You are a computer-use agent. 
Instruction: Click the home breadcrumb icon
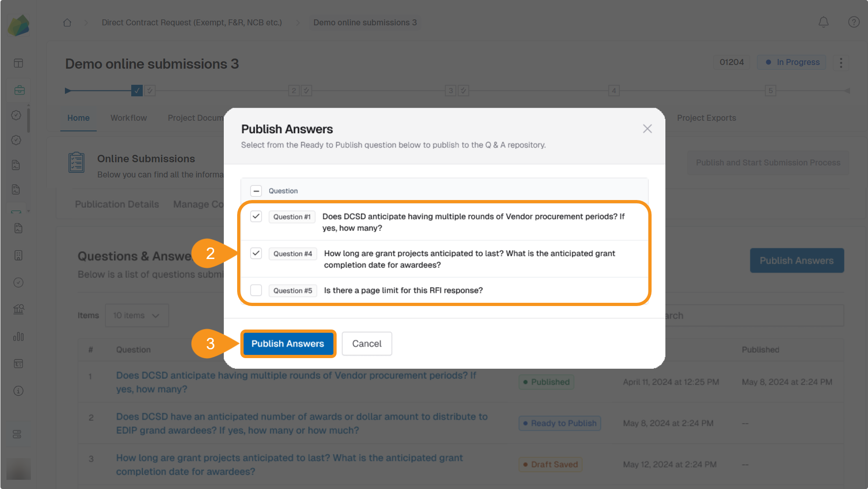[67, 22]
